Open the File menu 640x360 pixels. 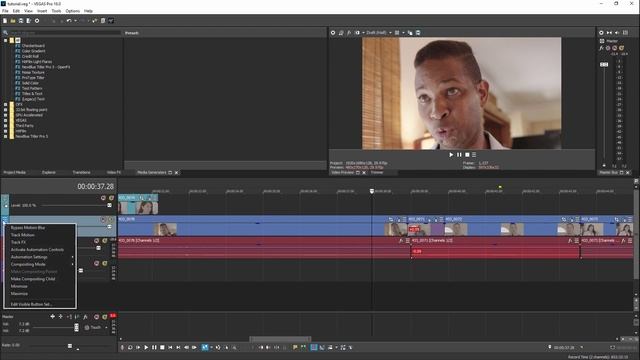pos(5,11)
